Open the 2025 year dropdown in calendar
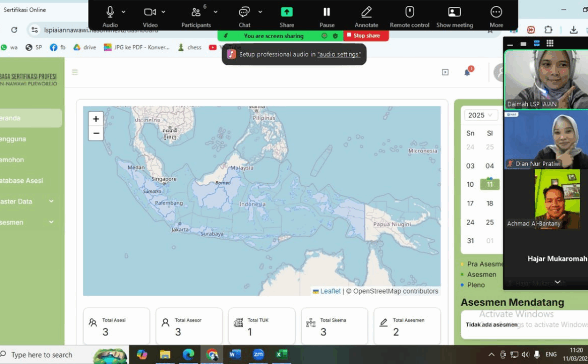The width and height of the screenshot is (588, 364). [x=480, y=115]
